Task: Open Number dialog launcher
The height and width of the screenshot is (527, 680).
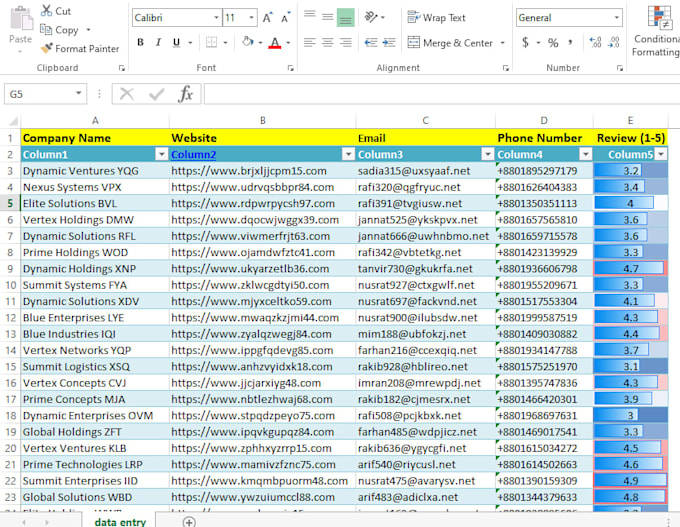Action: 620,68
